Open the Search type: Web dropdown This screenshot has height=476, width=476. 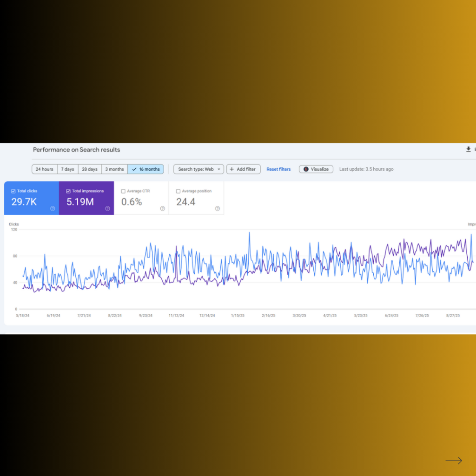pyautogui.click(x=198, y=169)
